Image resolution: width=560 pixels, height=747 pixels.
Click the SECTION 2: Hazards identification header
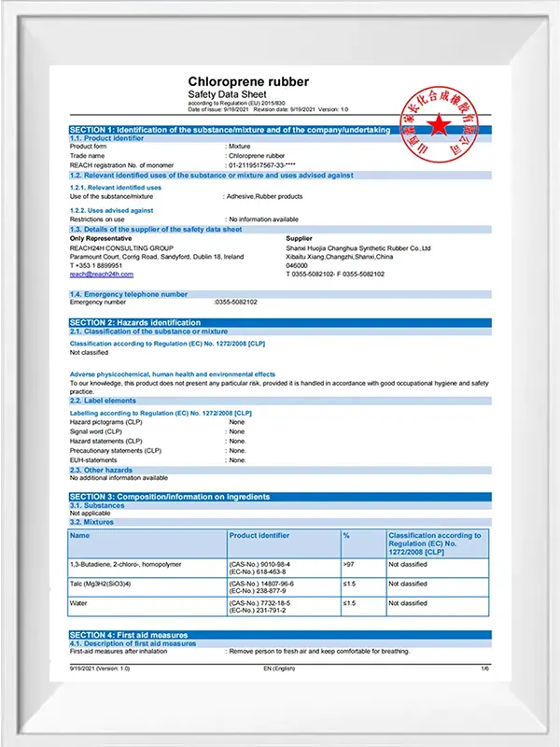point(134,322)
